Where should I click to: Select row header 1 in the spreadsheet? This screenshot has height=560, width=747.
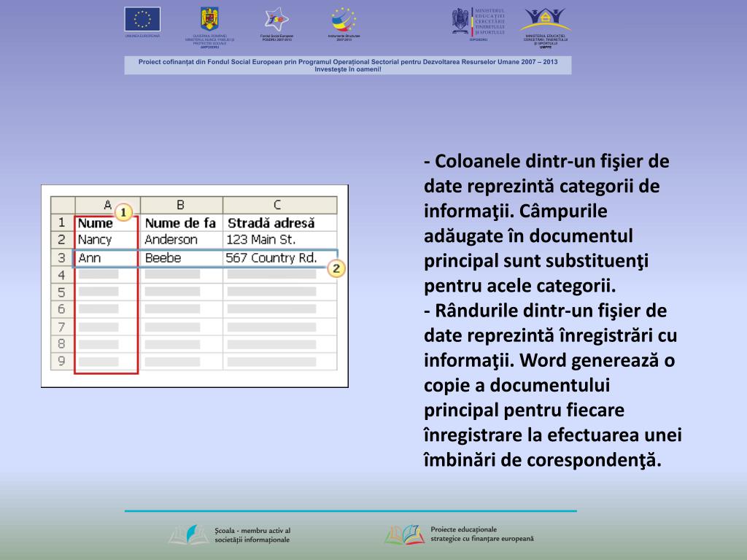[63, 222]
